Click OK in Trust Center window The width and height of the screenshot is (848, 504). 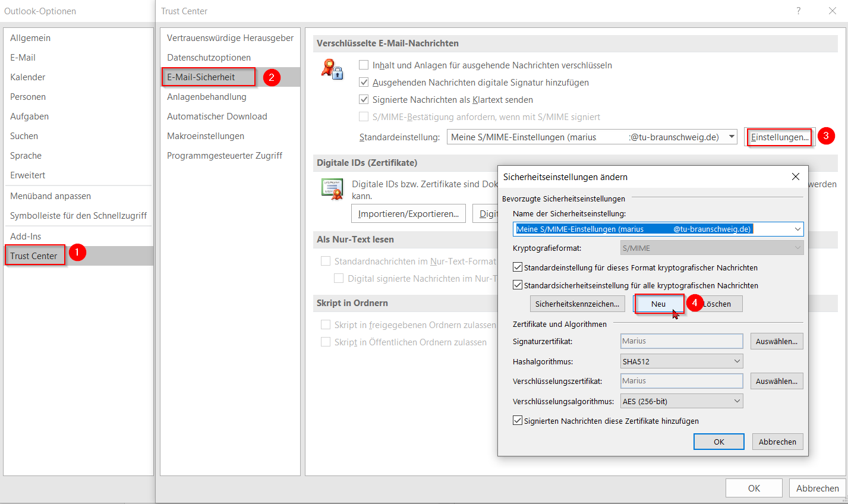[x=754, y=488]
